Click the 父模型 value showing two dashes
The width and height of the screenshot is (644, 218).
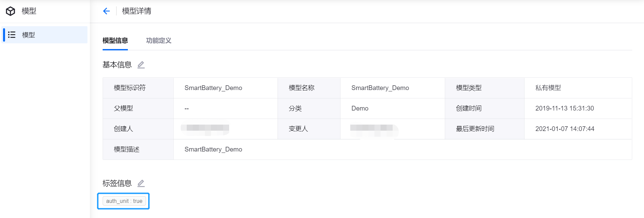pyautogui.click(x=187, y=109)
